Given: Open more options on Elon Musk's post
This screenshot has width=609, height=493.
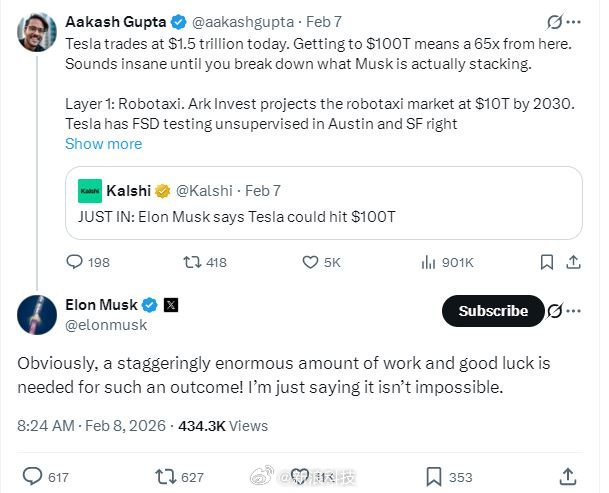Looking at the screenshot, I should (574, 311).
